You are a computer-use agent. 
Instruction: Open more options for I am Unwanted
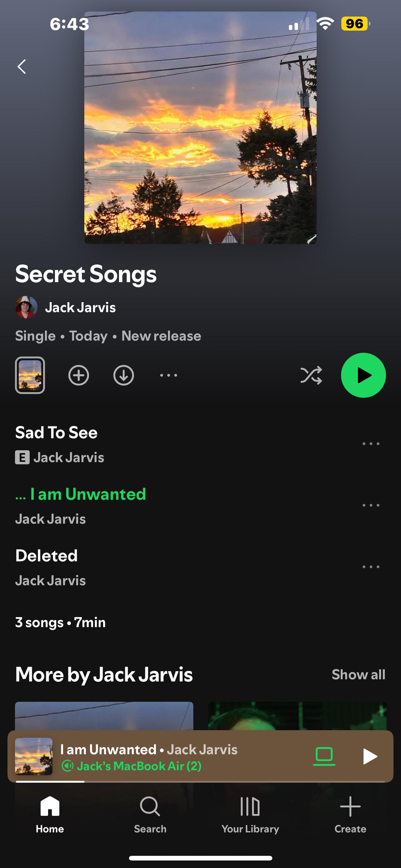(x=371, y=506)
